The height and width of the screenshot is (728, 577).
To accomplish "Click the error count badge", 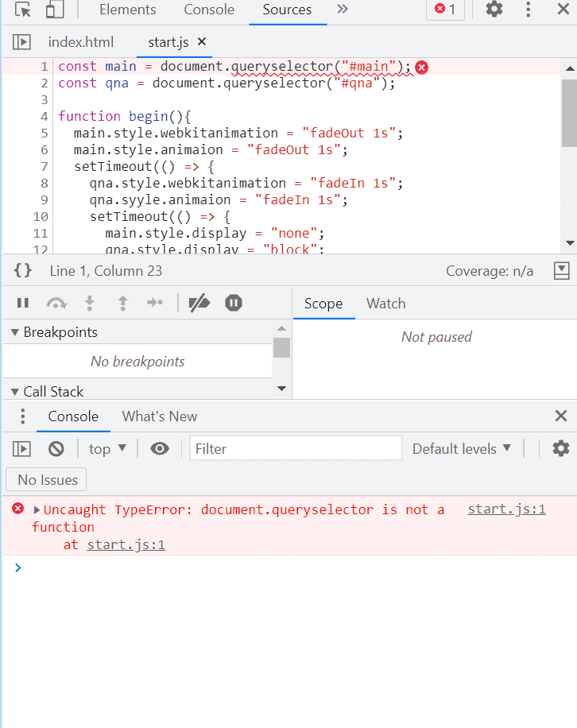I will (445, 10).
